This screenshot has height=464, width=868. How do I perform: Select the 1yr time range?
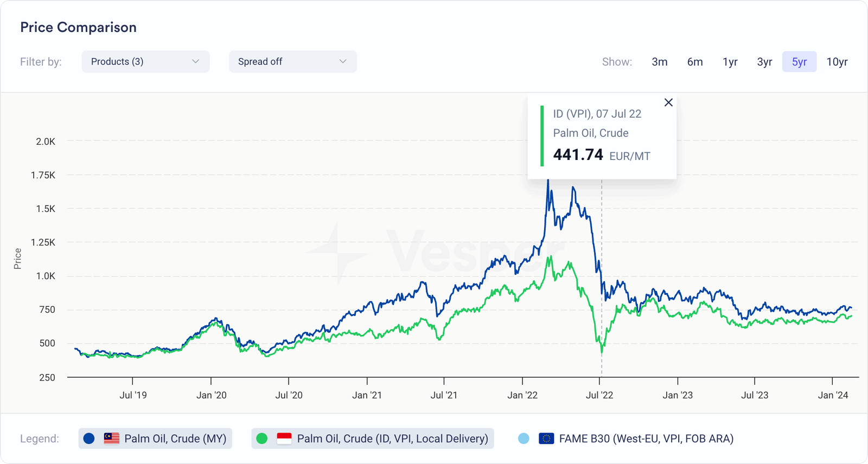730,62
